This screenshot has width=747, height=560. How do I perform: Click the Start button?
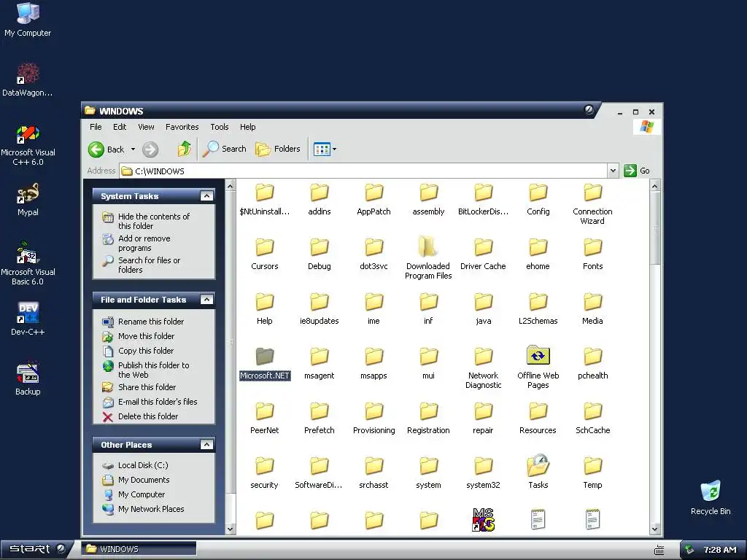[x=36, y=549]
